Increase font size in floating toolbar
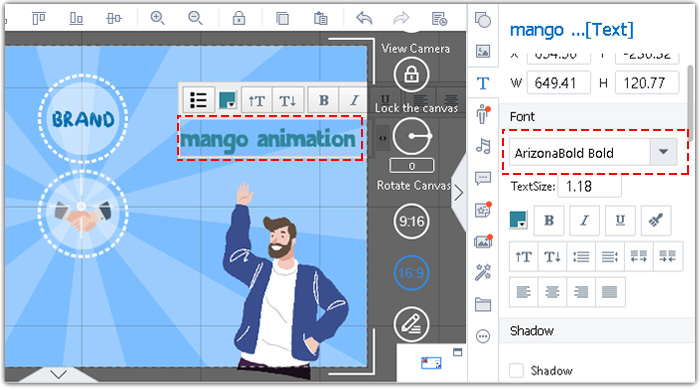This screenshot has height=390, width=700. click(256, 101)
